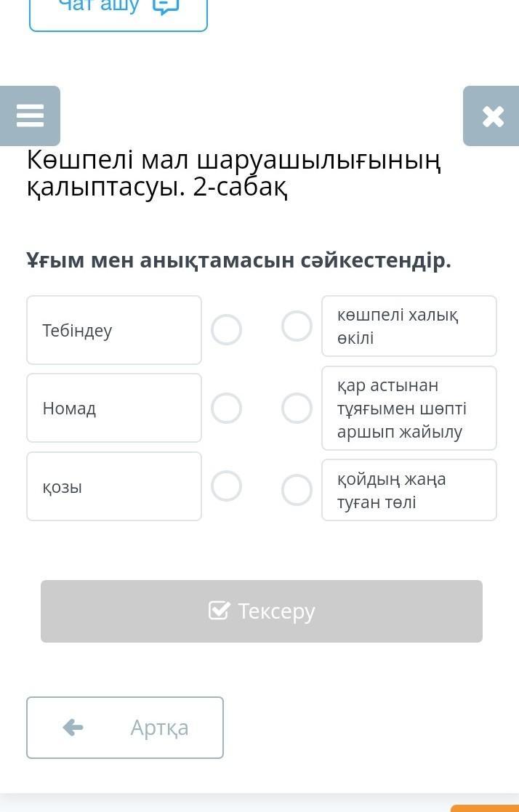Click the көшпелі халық өкілі definition card

[x=409, y=326]
